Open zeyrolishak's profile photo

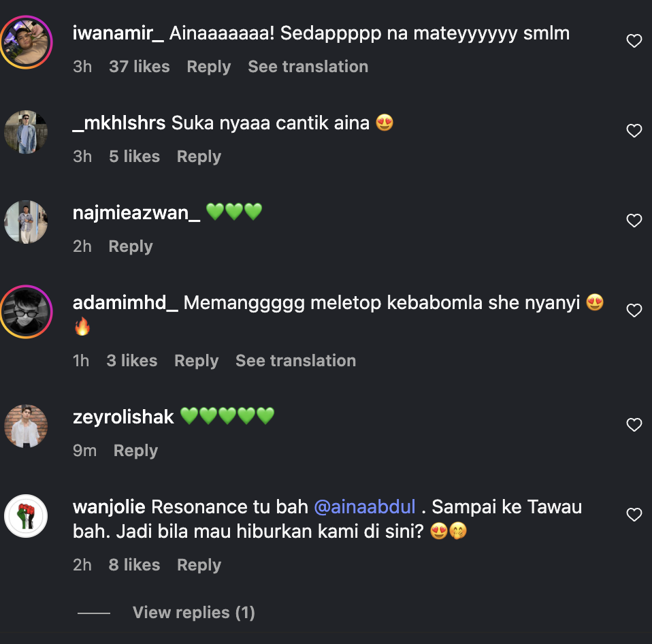point(26,426)
